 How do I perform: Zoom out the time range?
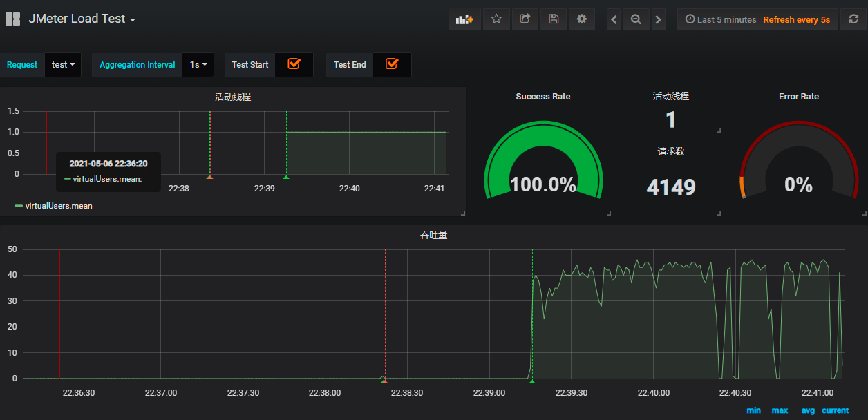click(x=636, y=20)
